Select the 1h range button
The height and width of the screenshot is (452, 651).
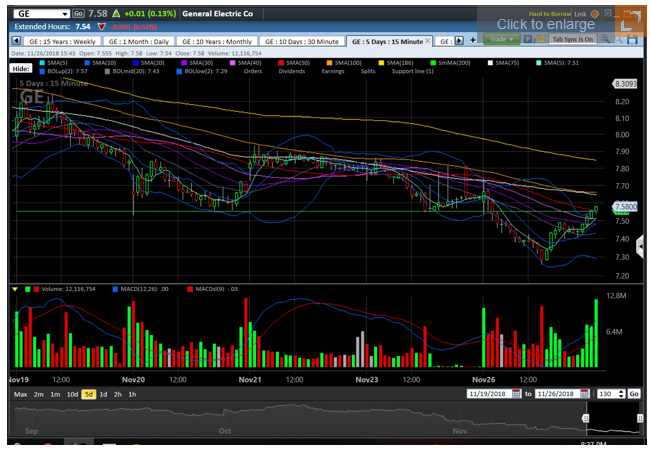pos(132,394)
